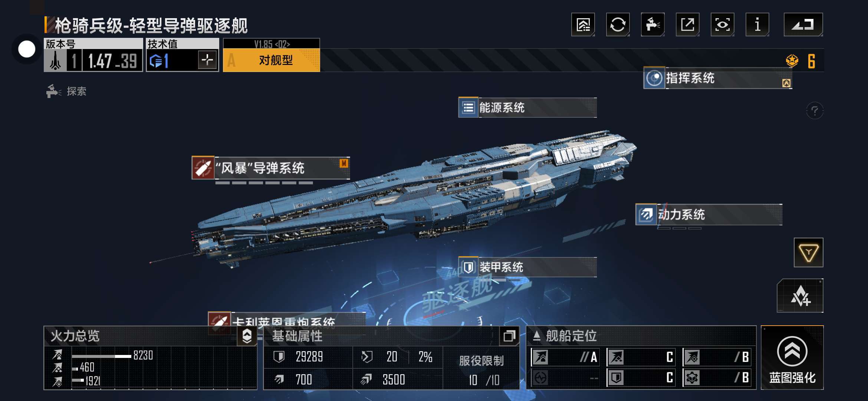This screenshot has width=868, height=401.
Task: Click the refresh rotate arrows icon
Action: click(x=618, y=25)
